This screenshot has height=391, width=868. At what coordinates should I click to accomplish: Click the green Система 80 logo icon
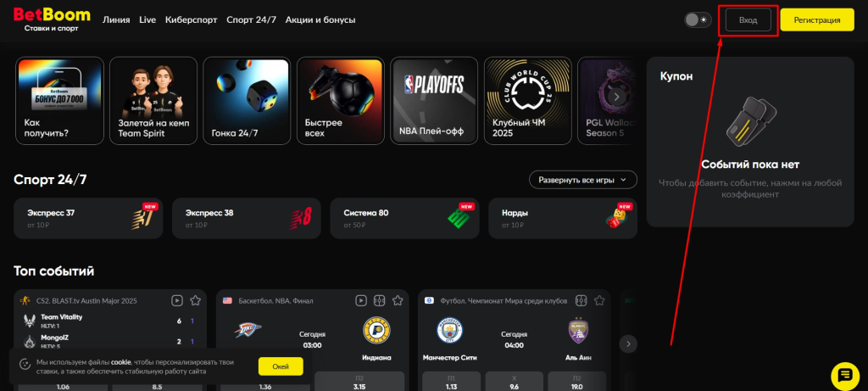click(x=459, y=219)
